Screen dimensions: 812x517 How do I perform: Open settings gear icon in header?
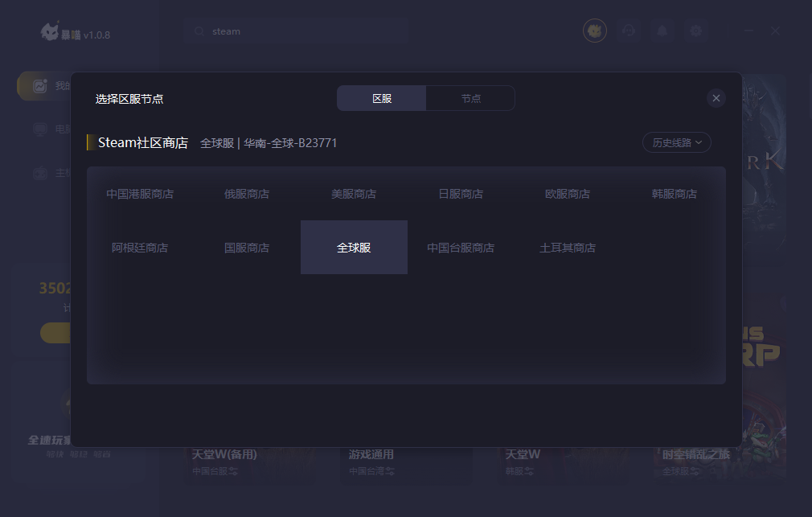click(695, 31)
